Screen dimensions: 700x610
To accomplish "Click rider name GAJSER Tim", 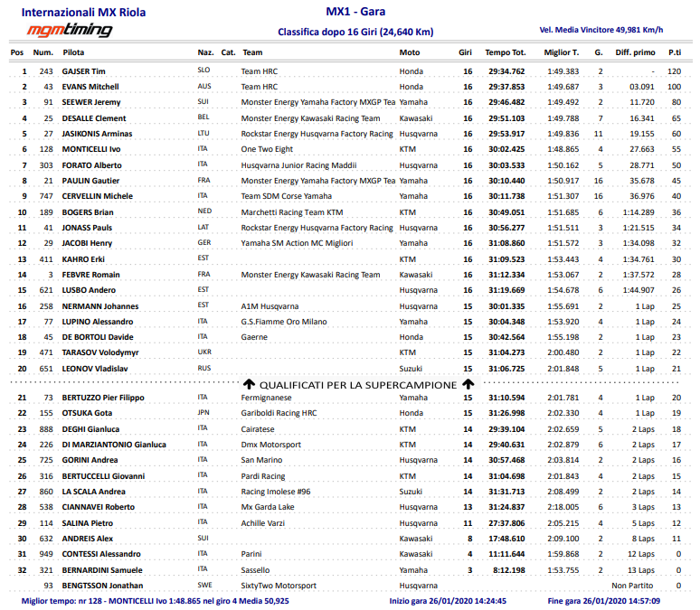I will tap(83, 70).
